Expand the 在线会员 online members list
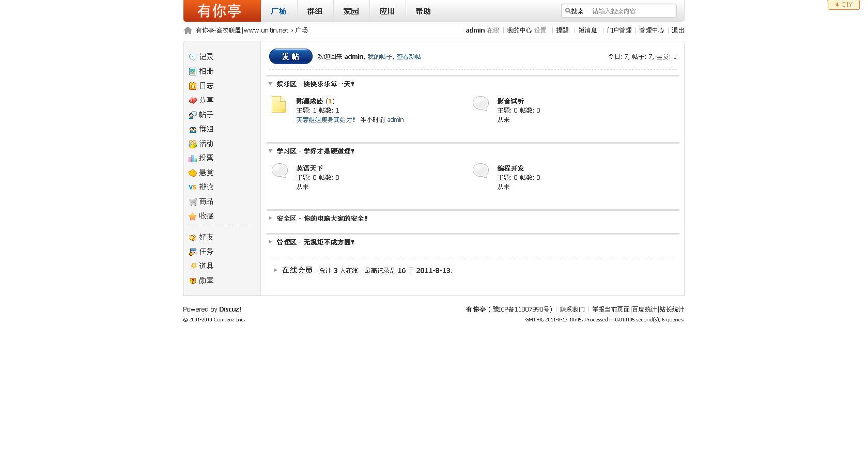 pos(275,270)
